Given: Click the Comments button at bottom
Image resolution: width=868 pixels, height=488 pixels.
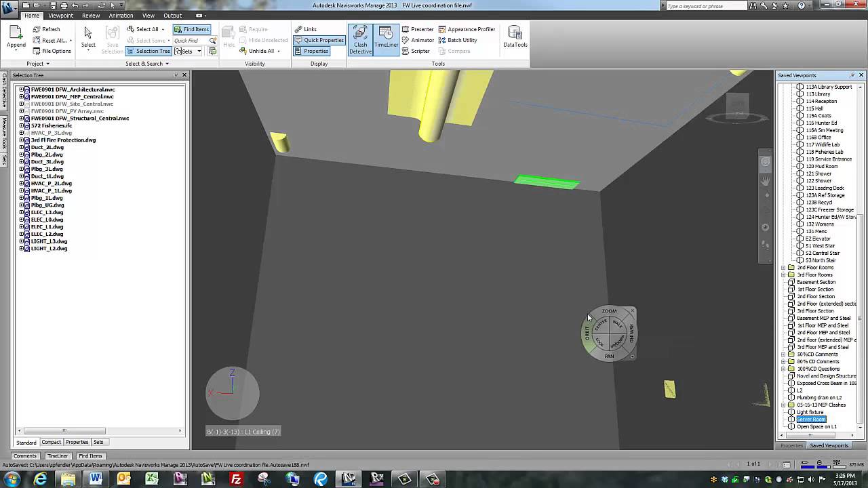Looking at the screenshot, I should (25, 456).
